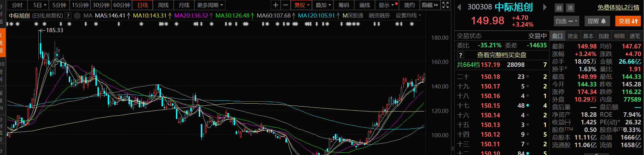The image size is (644, 155).
Task: Click the current price 149.98 in header
Action: pos(487,21)
